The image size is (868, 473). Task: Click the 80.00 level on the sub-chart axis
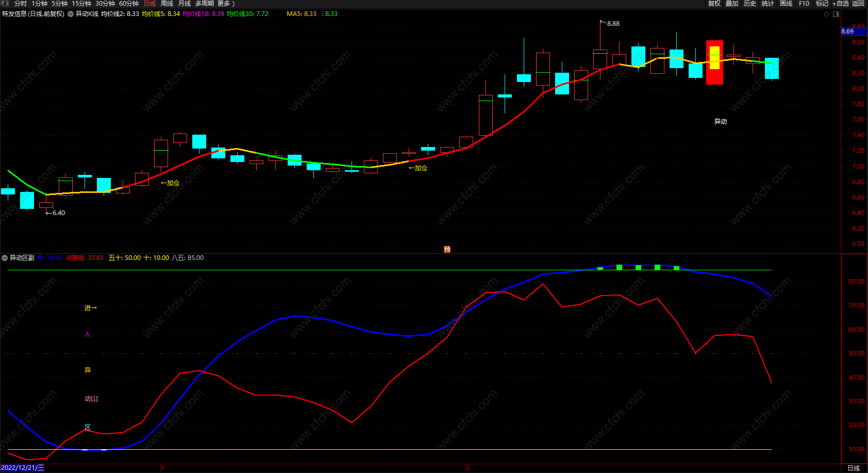(857, 282)
